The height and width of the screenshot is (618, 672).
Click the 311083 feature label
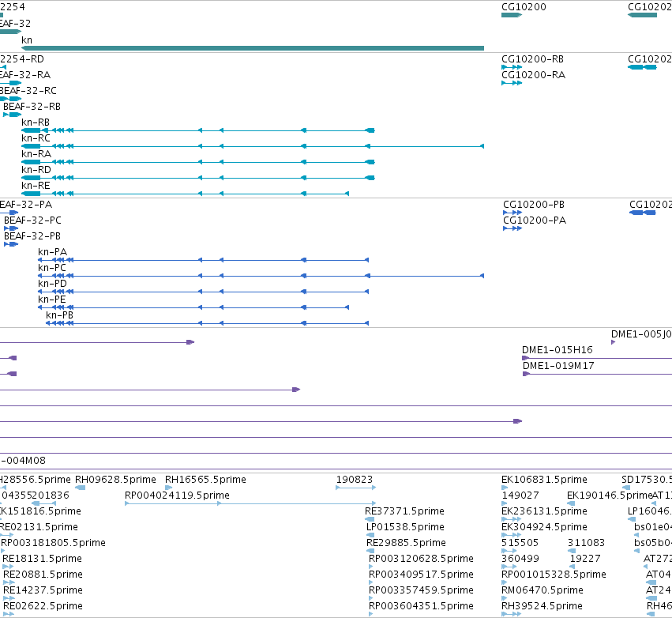coord(586,543)
